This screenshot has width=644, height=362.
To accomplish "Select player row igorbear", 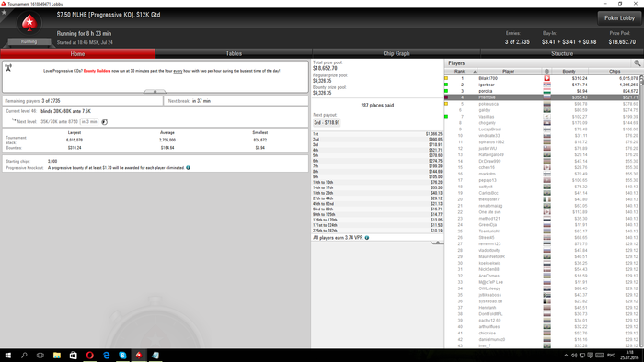I will (541, 85).
